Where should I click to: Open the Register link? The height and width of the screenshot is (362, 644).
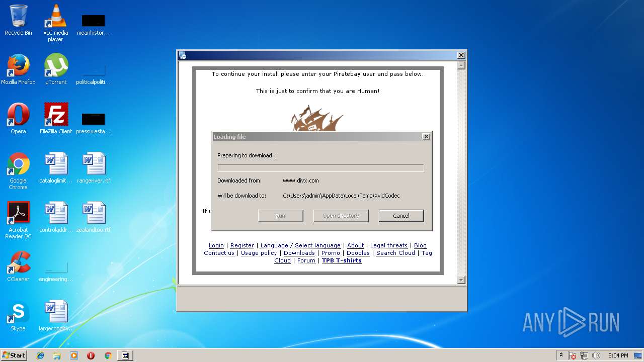242,246
